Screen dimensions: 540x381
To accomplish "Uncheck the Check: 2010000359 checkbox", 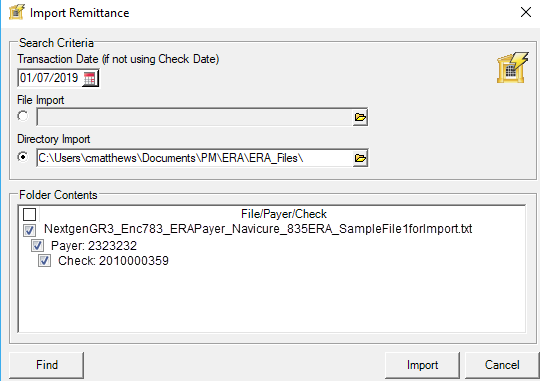I will click(x=44, y=261).
